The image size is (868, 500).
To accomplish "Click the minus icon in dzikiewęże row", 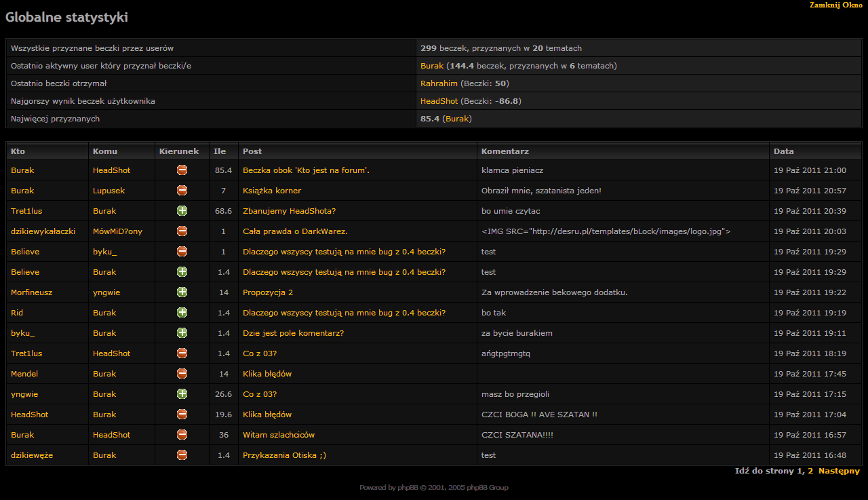I will [182, 455].
